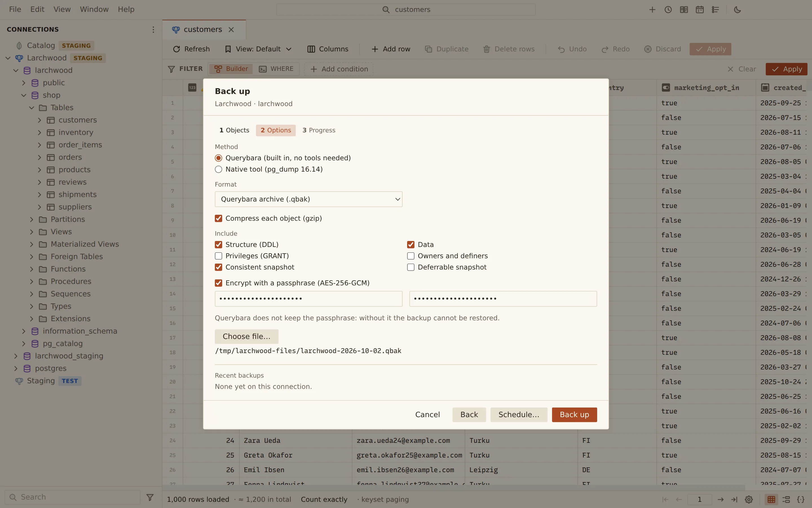This screenshot has width=812, height=508.
Task: Go to the 3 Progress step
Action: point(319,130)
